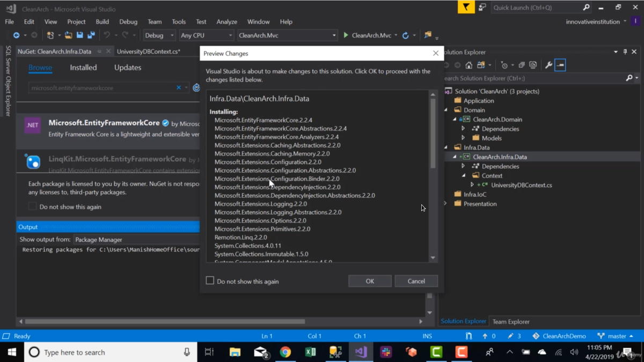Click OK in Preview Changes dialog
Viewport: 644px width, 362px height.
click(370, 281)
